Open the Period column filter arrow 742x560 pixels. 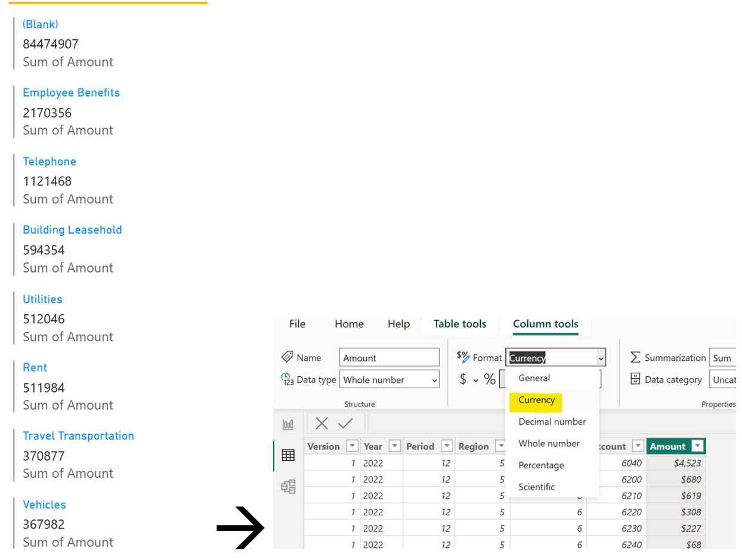[x=447, y=446]
